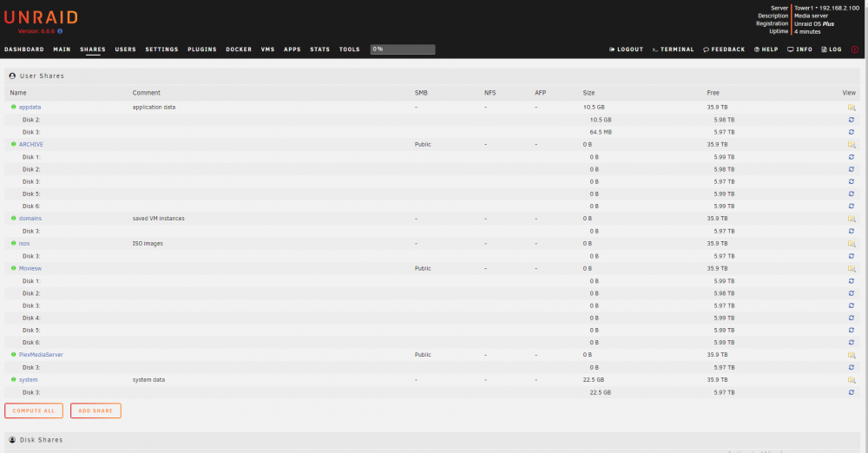Click the Add Share button
Viewport: 868px width, 453px height.
coord(95,411)
